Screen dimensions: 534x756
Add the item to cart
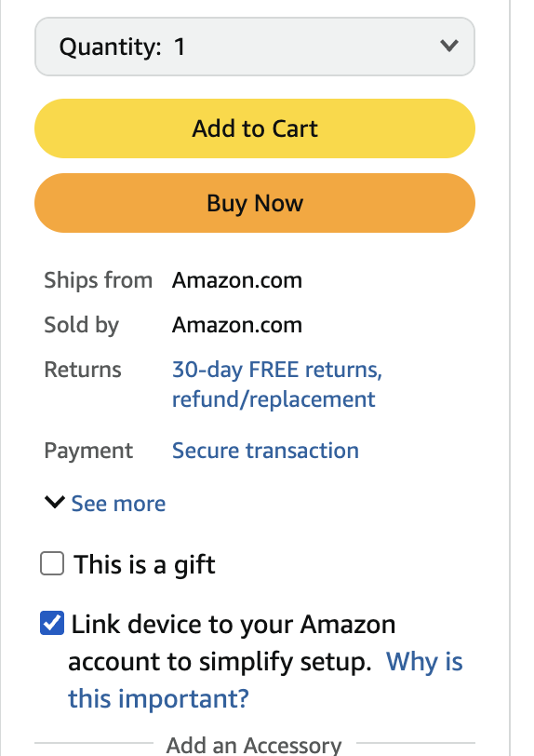[x=255, y=128]
